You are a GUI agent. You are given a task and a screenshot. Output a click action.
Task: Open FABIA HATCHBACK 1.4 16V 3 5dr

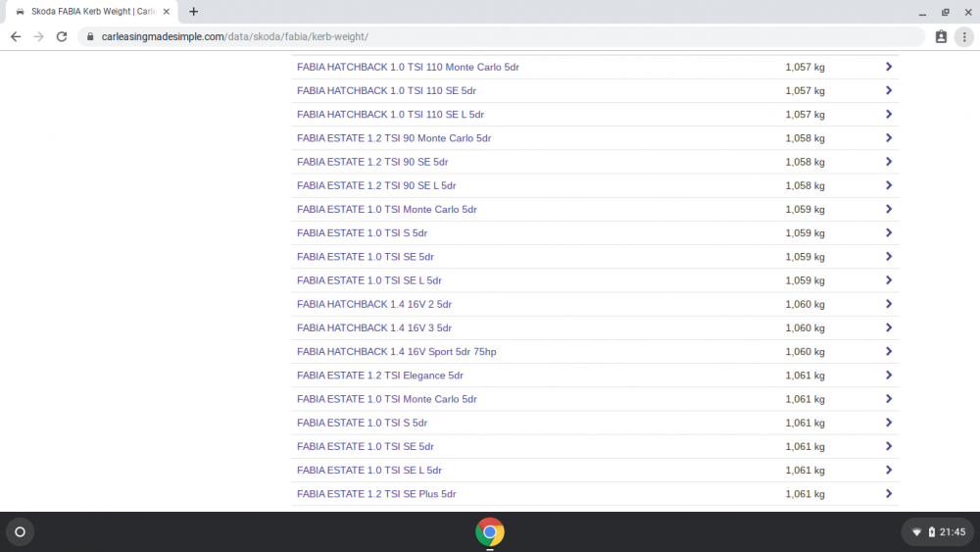[x=373, y=328]
